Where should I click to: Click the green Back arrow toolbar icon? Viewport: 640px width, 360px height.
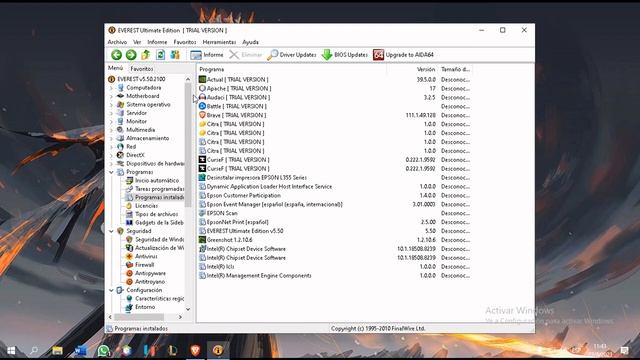coord(116,55)
